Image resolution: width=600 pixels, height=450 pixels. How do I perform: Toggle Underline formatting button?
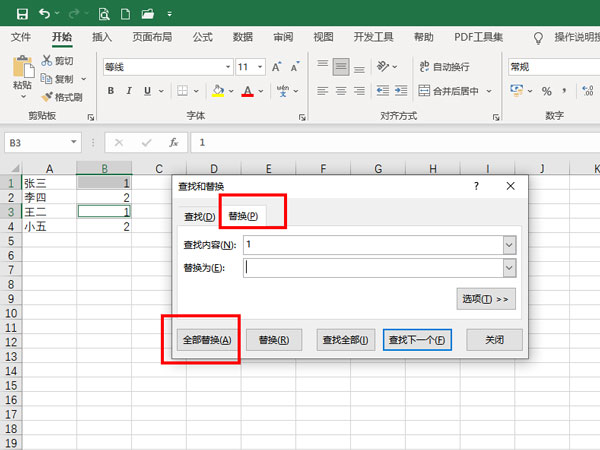click(x=146, y=91)
